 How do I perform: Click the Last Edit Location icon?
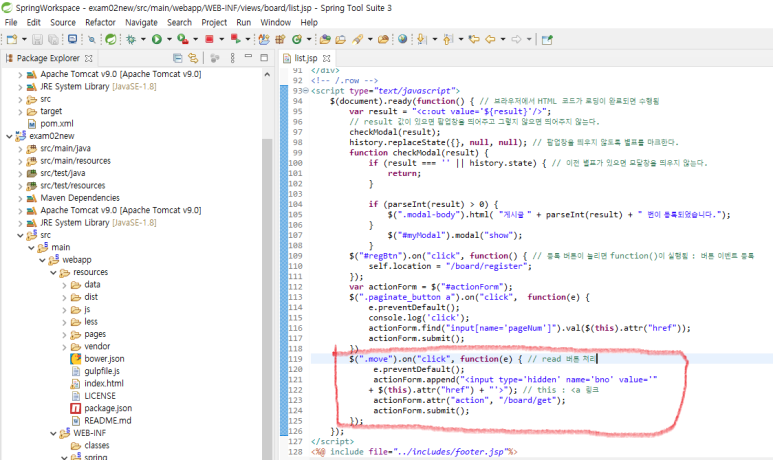[474, 39]
